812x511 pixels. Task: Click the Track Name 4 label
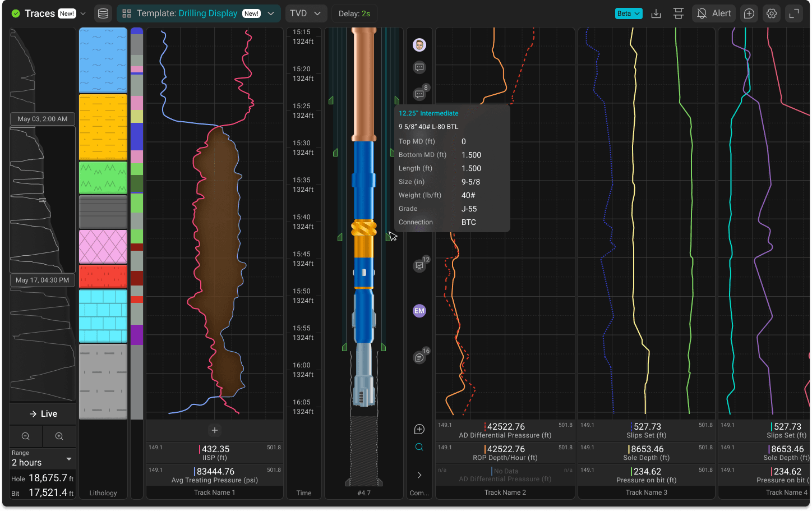(x=787, y=492)
